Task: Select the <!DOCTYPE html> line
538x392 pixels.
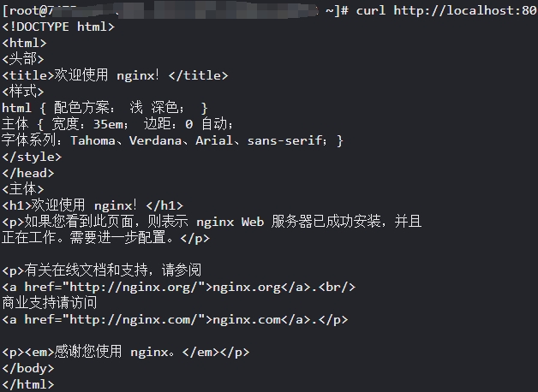Action: [58, 27]
